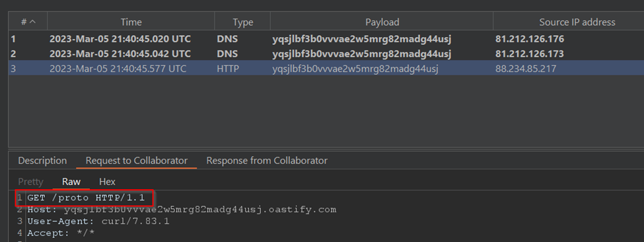Viewport: 644px width, 242px height.
Task: Click the Accept header line
Action: 61,233
